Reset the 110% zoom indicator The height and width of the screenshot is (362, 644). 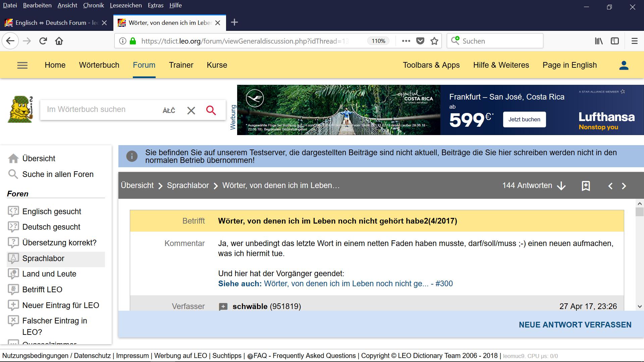click(x=378, y=41)
